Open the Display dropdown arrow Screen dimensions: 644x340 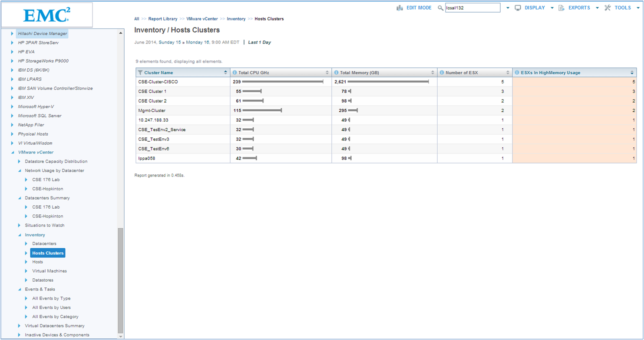click(x=552, y=8)
